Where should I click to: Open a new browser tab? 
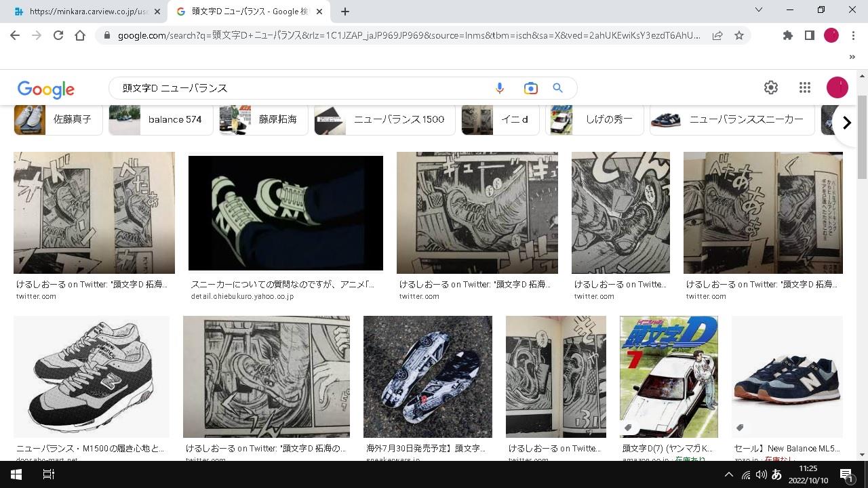pos(345,12)
